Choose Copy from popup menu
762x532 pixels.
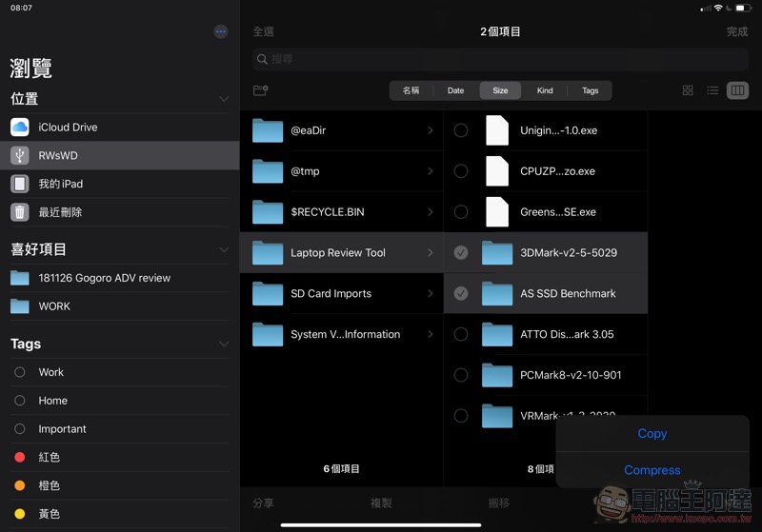click(652, 433)
